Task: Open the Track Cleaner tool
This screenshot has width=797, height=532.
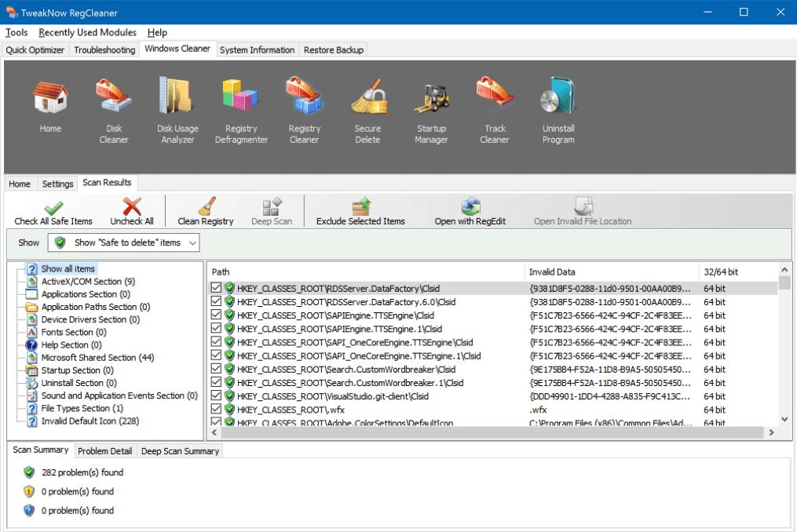Action: [x=495, y=111]
